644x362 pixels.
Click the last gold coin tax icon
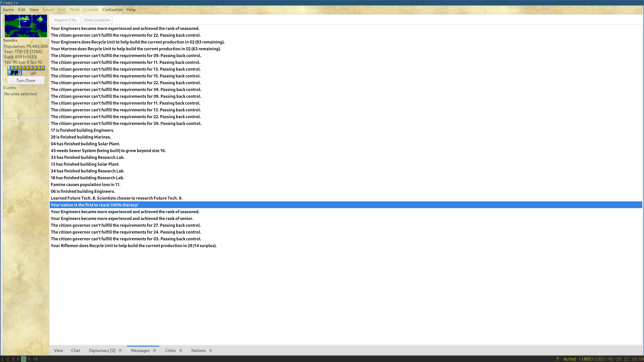(x=43, y=68)
